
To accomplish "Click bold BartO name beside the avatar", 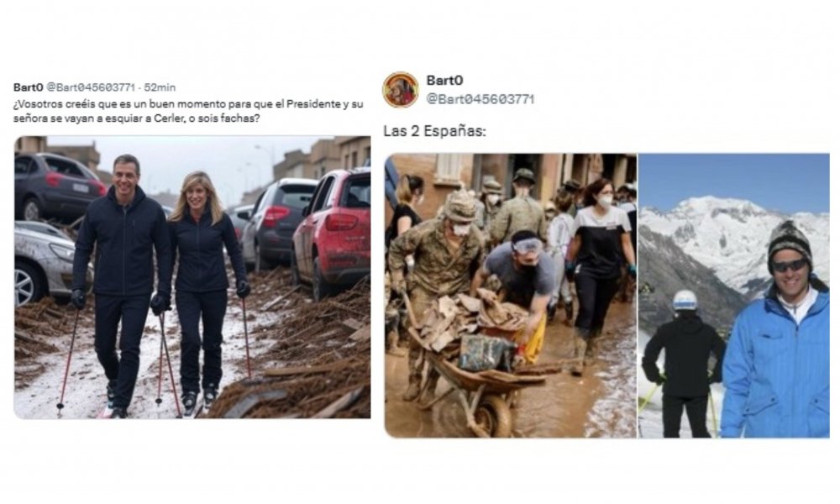I will 444,81.
